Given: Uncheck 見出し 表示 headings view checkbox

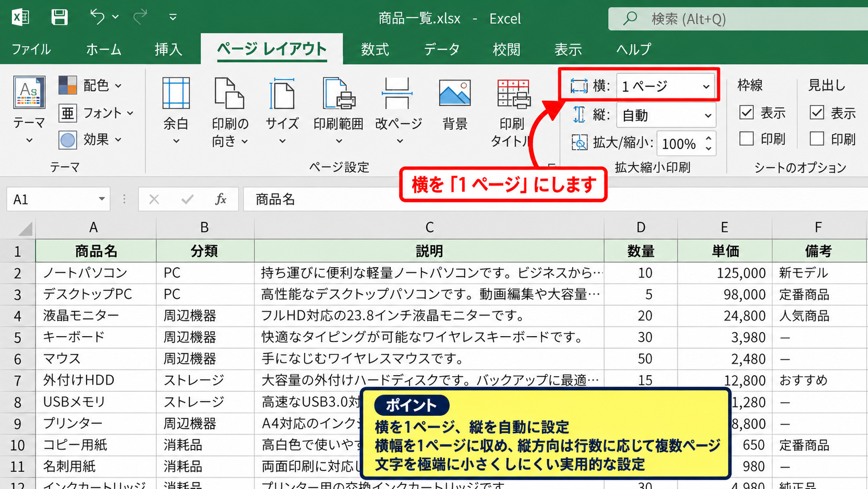Looking at the screenshot, I should click(x=817, y=112).
